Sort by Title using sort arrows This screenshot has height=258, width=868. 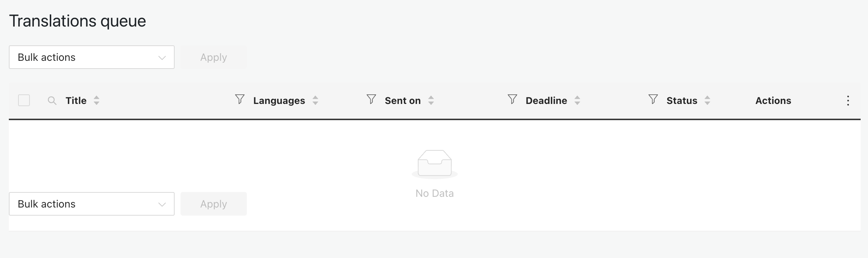click(x=97, y=100)
